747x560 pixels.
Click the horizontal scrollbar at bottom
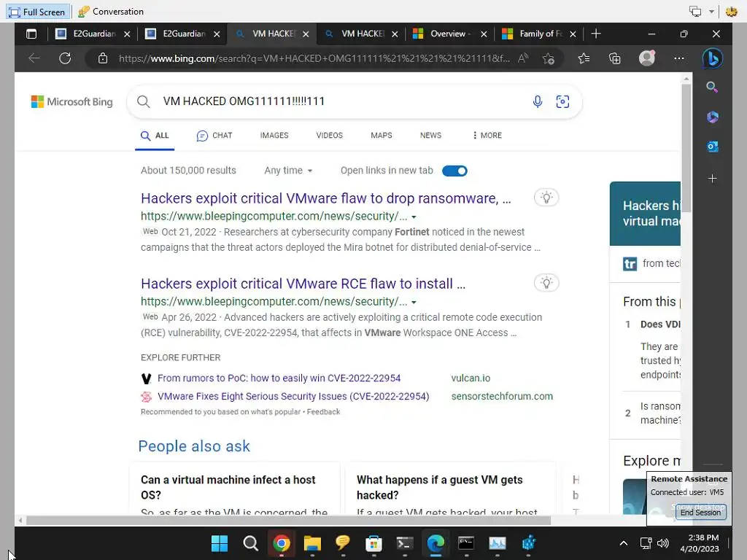[288, 521]
